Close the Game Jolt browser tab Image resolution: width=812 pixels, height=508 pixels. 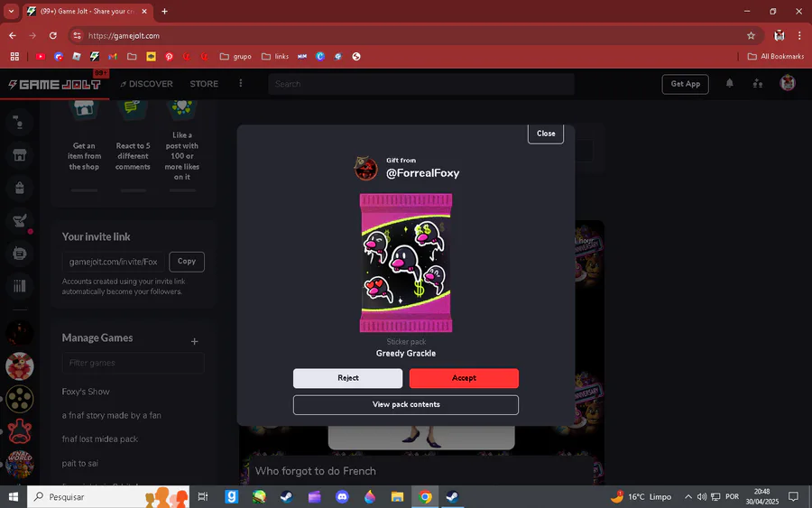[x=144, y=11]
